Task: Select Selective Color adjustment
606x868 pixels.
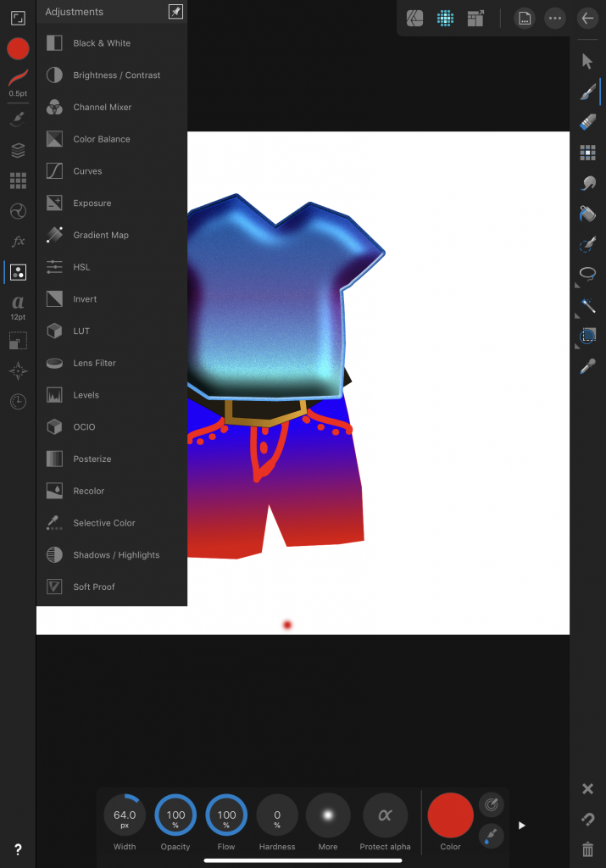Action: coord(112,523)
